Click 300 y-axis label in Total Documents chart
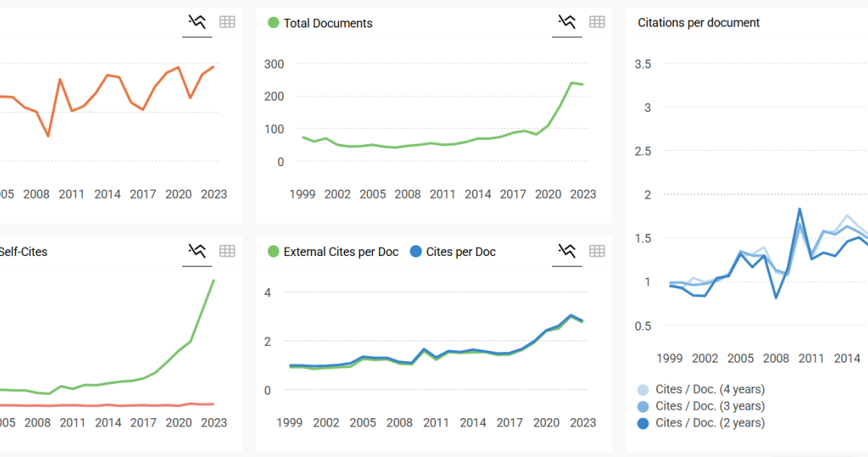Image resolution: width=868 pixels, height=457 pixels. tap(274, 64)
